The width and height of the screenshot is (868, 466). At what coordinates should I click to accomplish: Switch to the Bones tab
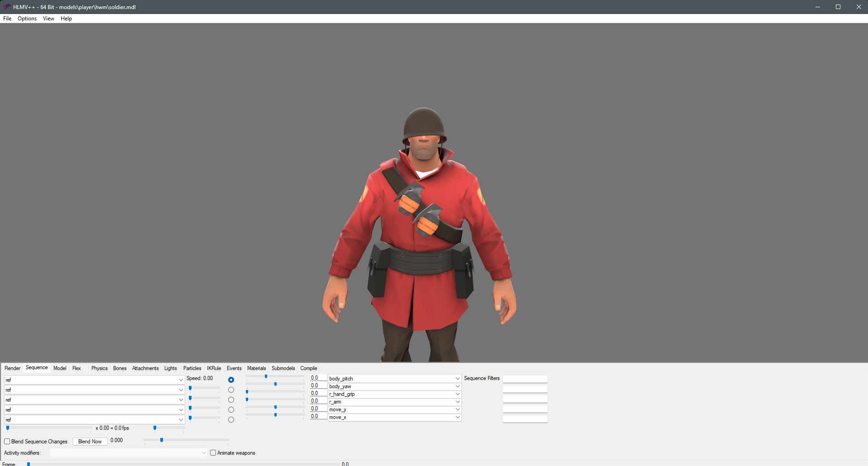point(120,368)
